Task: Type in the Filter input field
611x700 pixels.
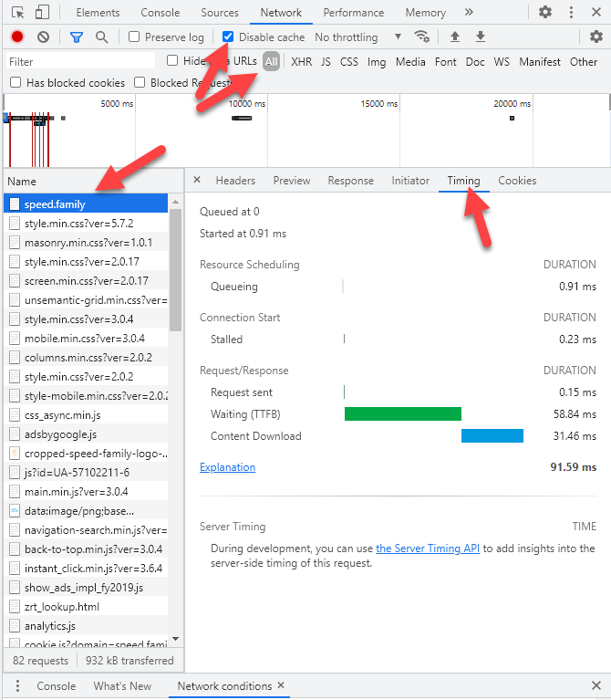Action: pyautogui.click(x=80, y=61)
